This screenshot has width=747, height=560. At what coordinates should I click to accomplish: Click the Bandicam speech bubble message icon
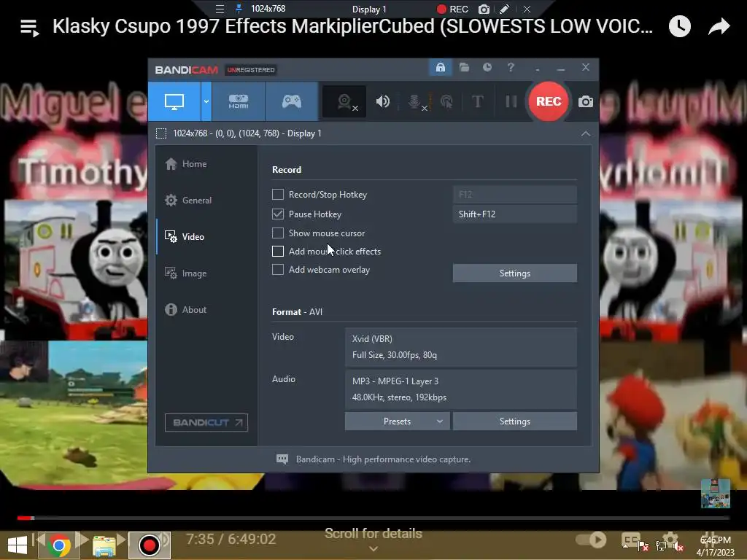click(282, 459)
